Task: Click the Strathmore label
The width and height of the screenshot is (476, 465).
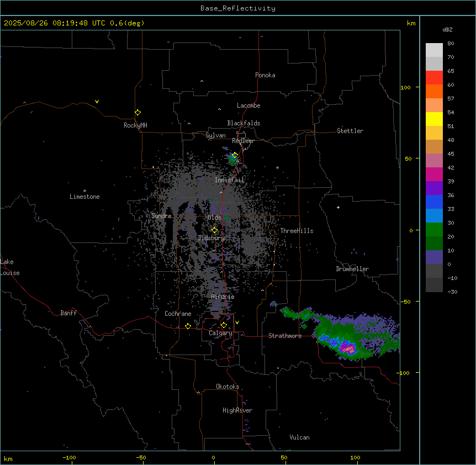Action: [x=285, y=336]
